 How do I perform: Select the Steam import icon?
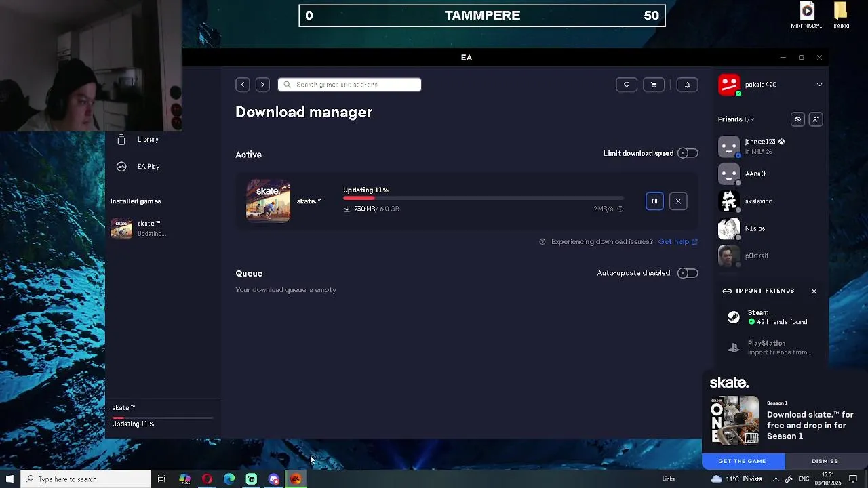coord(733,317)
